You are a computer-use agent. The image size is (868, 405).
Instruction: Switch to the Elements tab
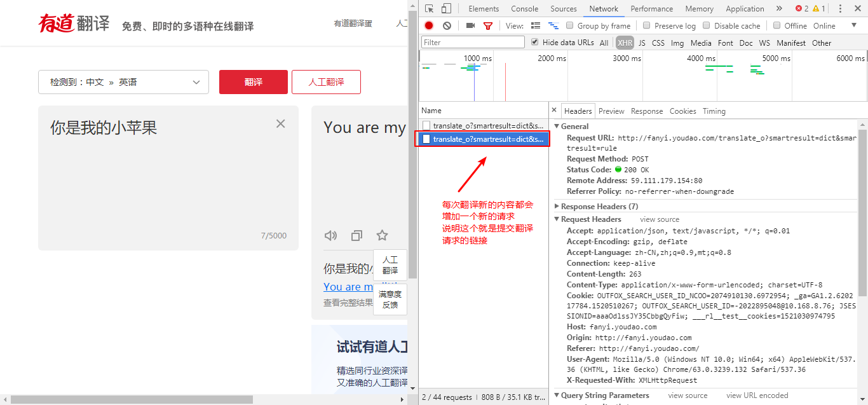tap(484, 8)
